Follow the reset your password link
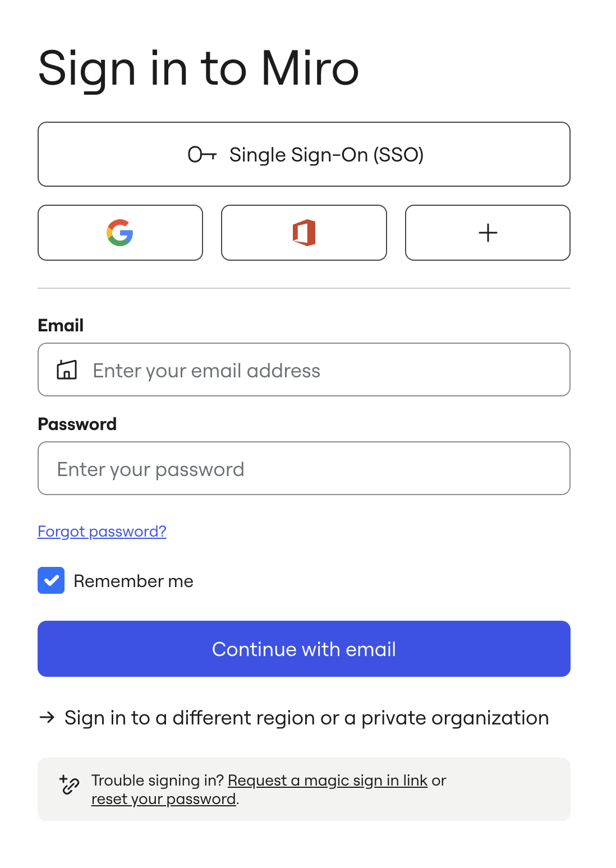This screenshot has height=868, width=616. (163, 798)
